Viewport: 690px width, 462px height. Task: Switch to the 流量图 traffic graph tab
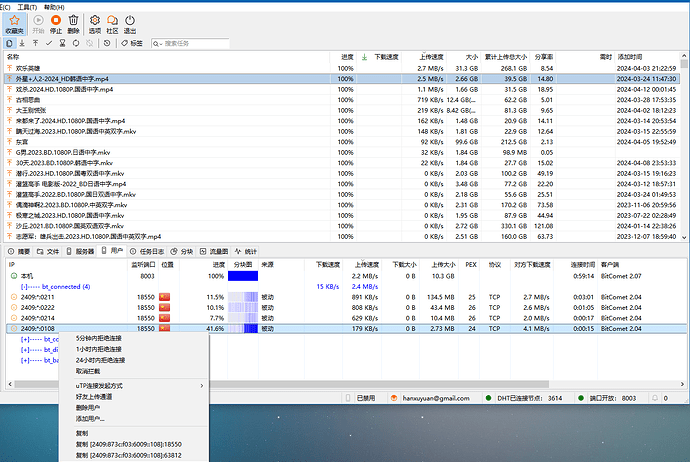(x=214, y=251)
